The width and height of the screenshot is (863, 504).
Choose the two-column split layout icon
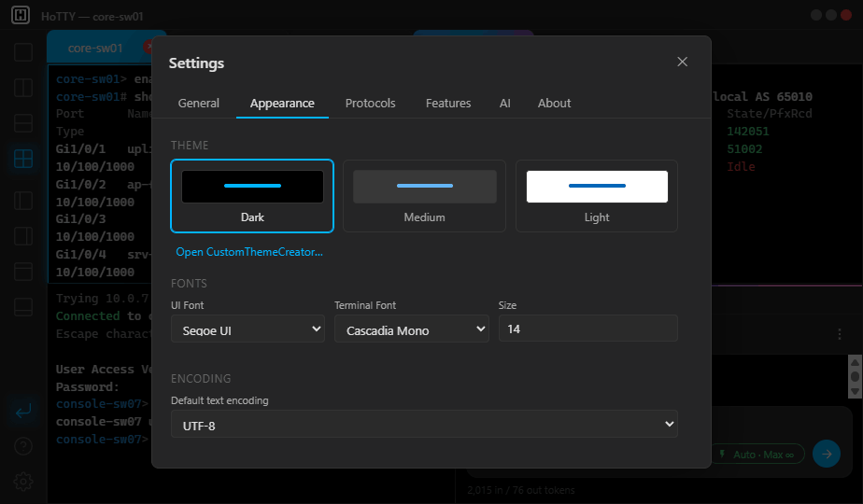pos(23,88)
